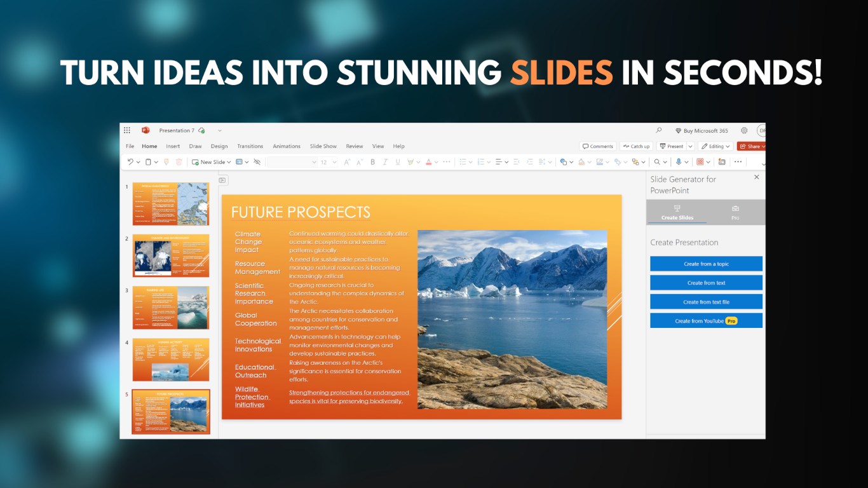Click the Shape Outline pen icon
868x488 pixels.
(x=599, y=162)
